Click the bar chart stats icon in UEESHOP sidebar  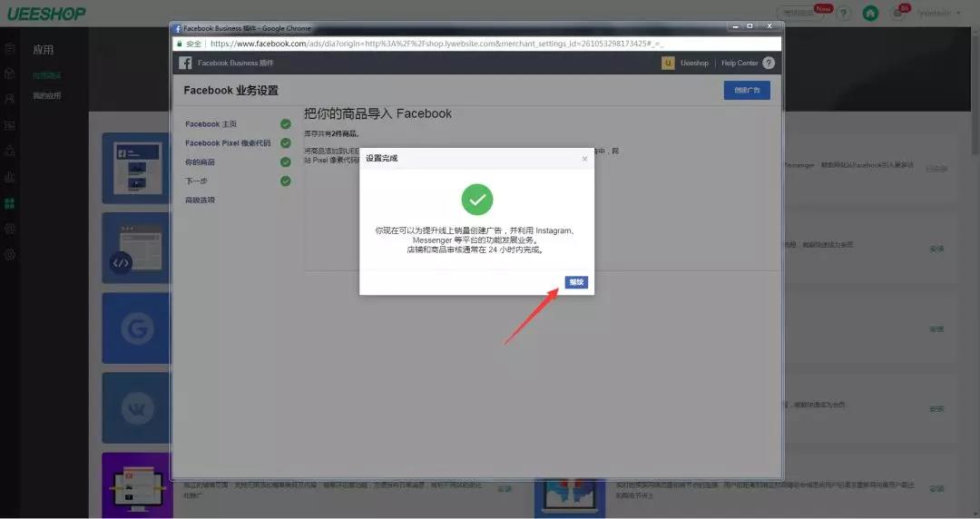(x=9, y=178)
